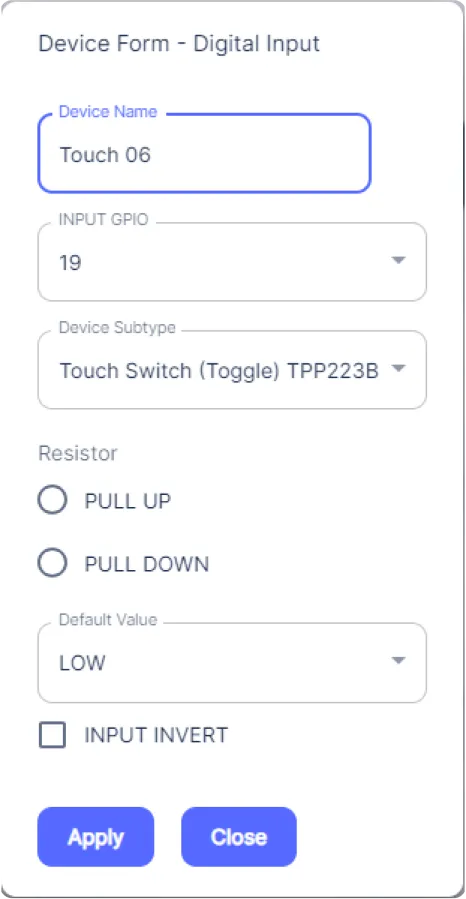The height and width of the screenshot is (899, 466).
Task: Tick the INPUT INVERT checkbox
Action: coord(52,735)
